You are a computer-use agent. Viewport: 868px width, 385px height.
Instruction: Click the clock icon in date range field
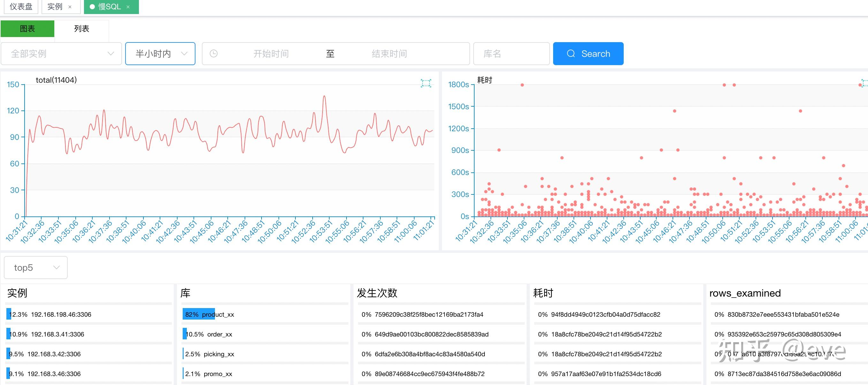point(214,54)
